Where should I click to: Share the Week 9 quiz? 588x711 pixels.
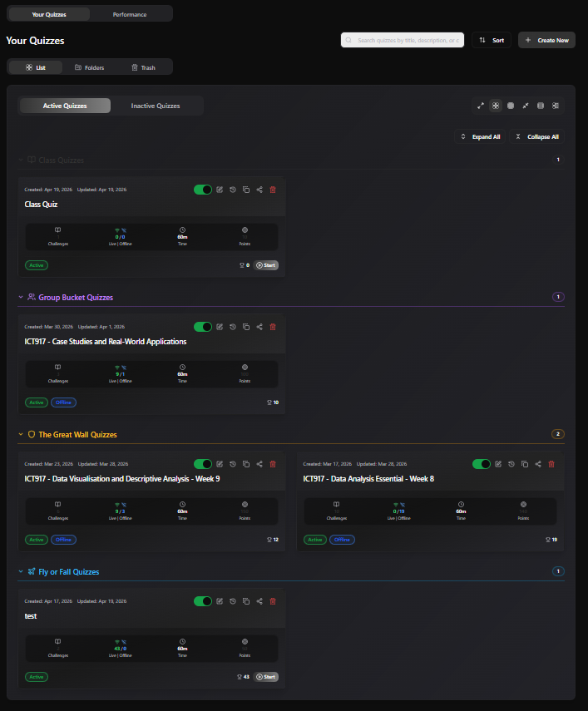point(259,464)
